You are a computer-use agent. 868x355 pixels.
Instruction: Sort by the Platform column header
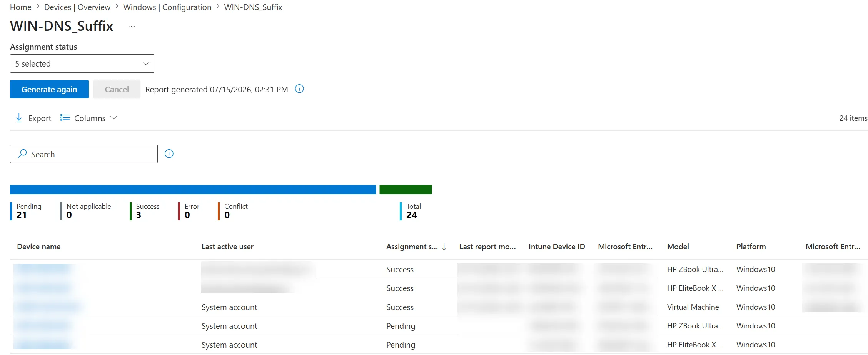pyautogui.click(x=751, y=247)
